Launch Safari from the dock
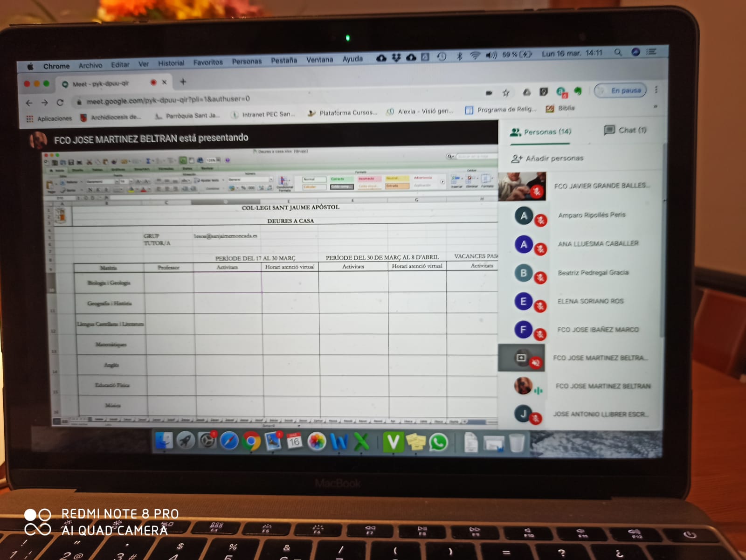This screenshot has width=746, height=560. point(229,441)
